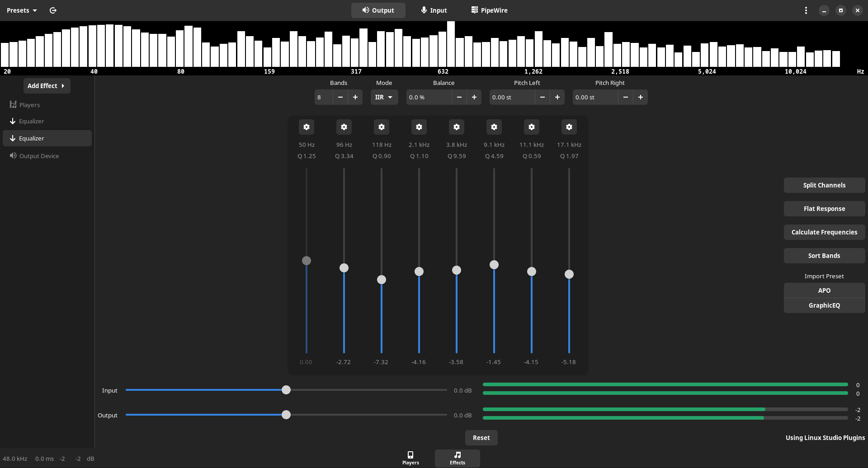Open the PipeWire tab

[489, 10]
